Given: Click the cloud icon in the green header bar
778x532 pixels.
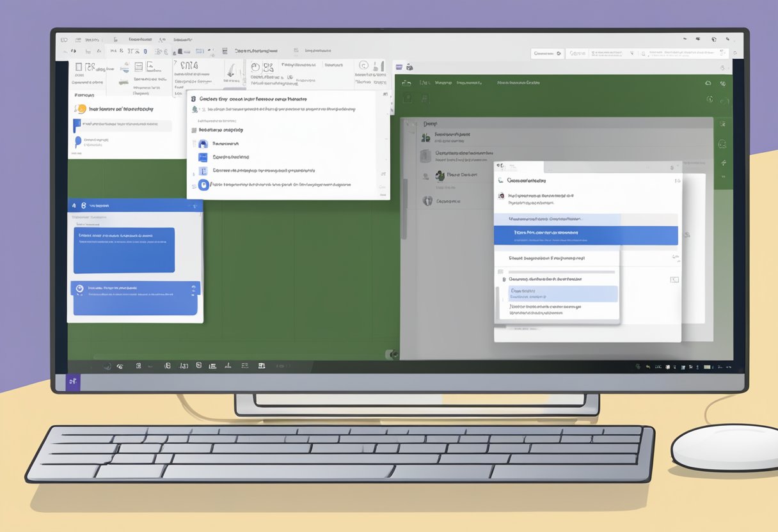Looking at the screenshot, I should pos(708,83).
